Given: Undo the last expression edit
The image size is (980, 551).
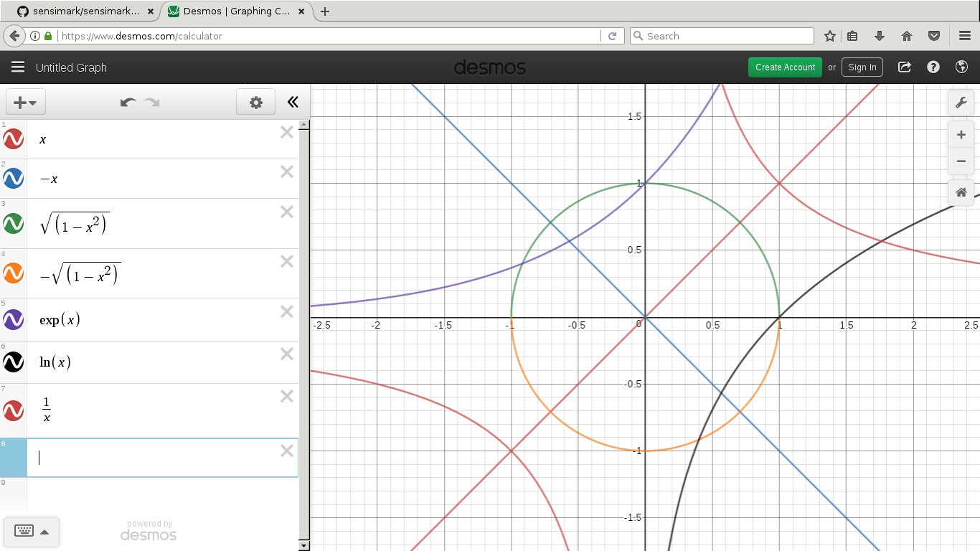Looking at the screenshot, I should point(128,103).
